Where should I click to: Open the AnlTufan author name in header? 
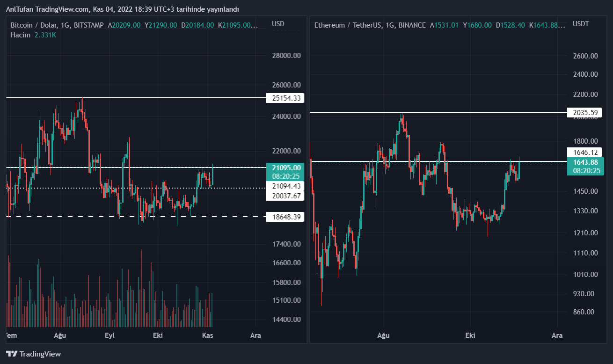tap(19, 9)
